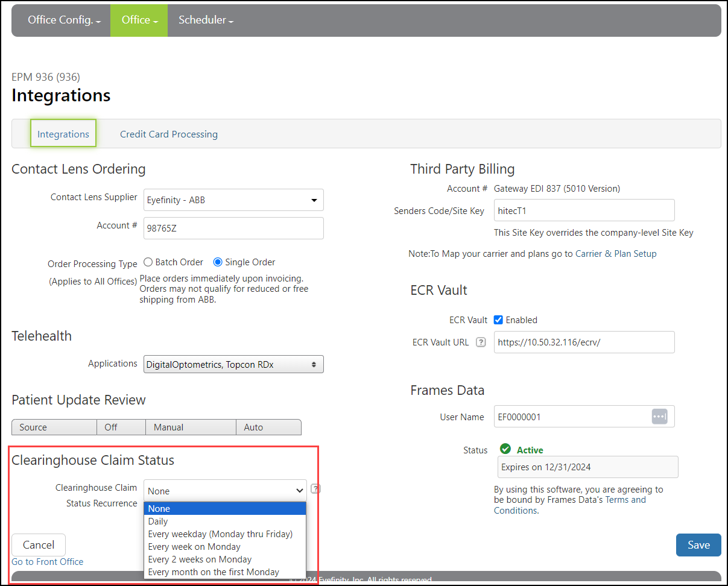Screen dimensions: 728x586
Task: Expand the Telehealth Applications selector
Action: click(233, 364)
